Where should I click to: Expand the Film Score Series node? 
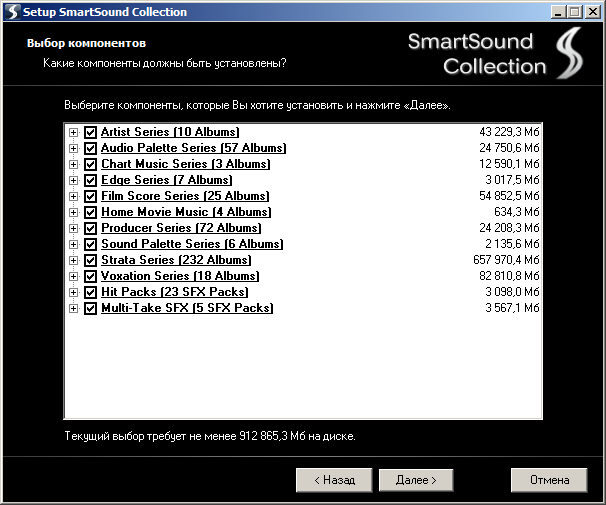coord(73,197)
